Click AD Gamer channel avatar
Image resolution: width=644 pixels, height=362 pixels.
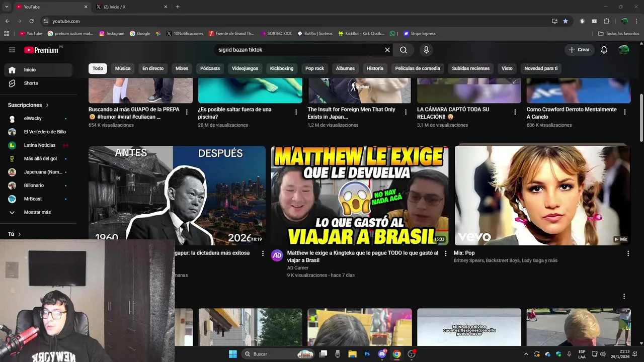[x=277, y=255]
